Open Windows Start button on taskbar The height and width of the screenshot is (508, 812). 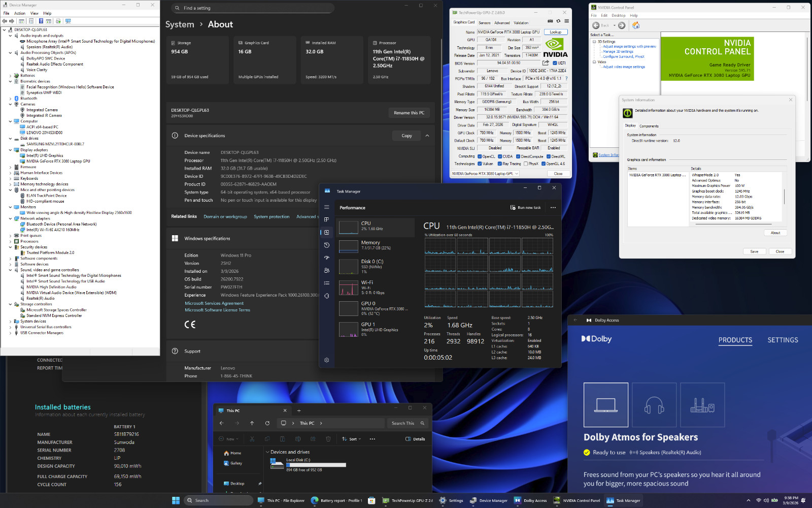(176, 500)
